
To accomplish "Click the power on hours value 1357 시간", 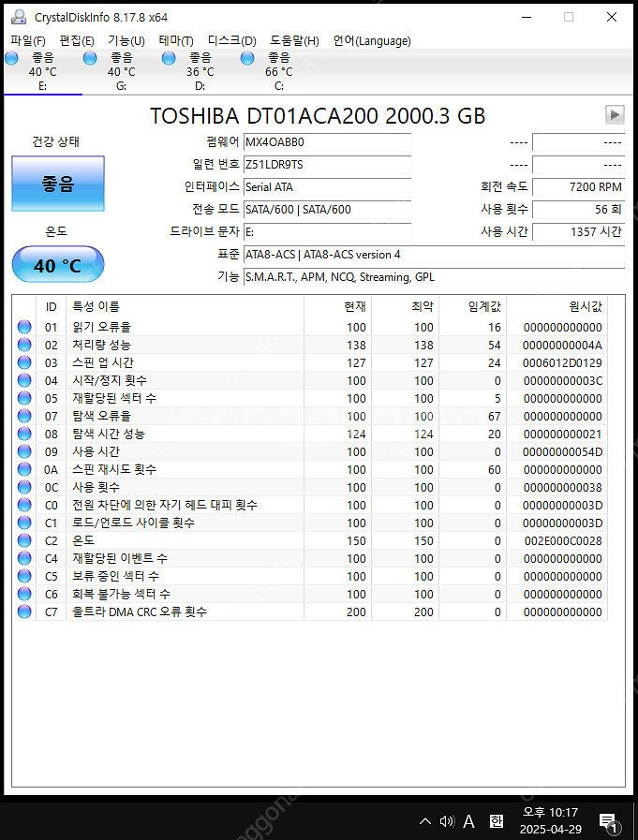I will (x=578, y=232).
